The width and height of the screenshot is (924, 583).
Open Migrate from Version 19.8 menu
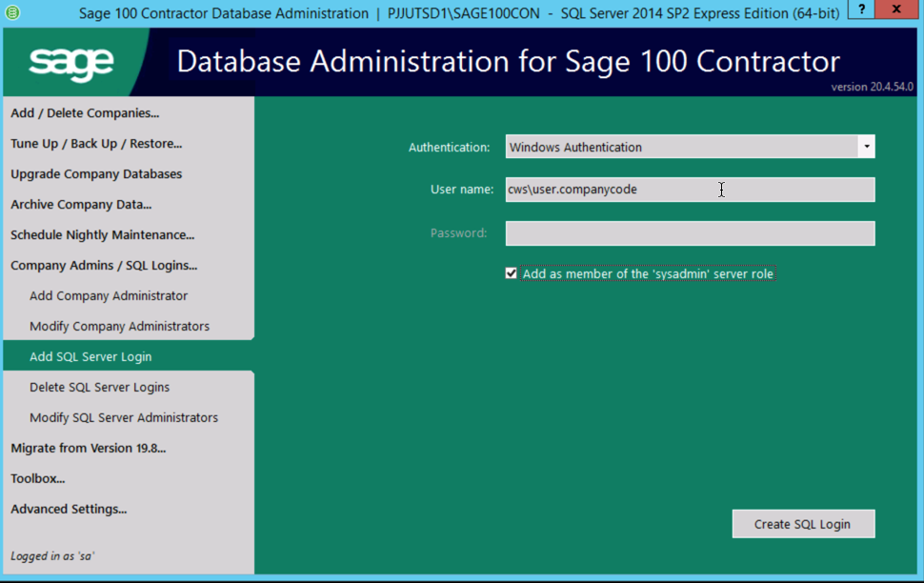point(89,448)
